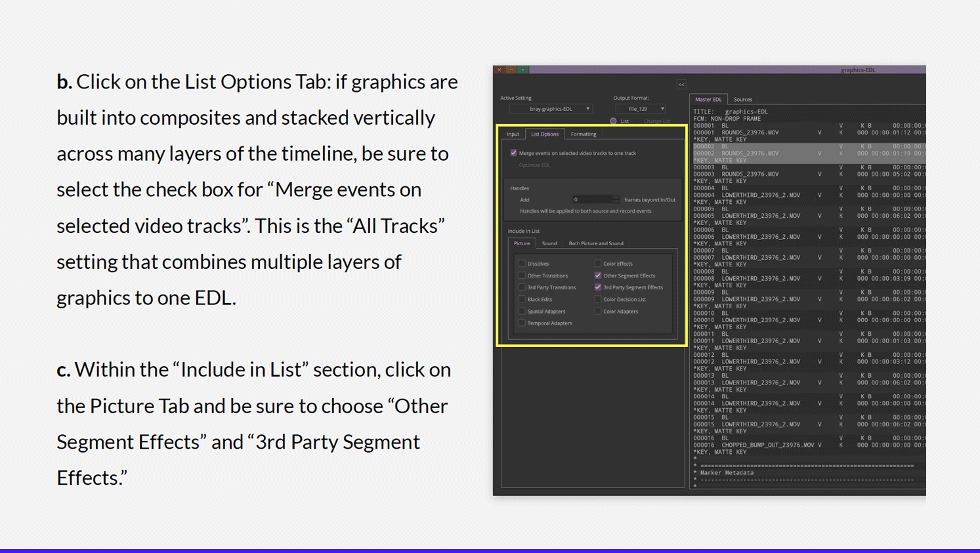This screenshot has height=553, width=980.
Task: Click the Change List button
Action: [x=657, y=121]
